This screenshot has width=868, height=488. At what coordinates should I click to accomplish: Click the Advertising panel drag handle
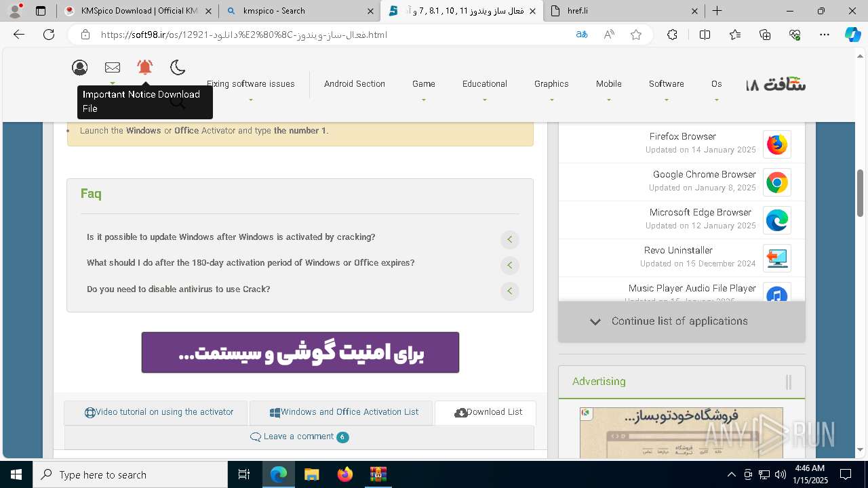tap(789, 382)
